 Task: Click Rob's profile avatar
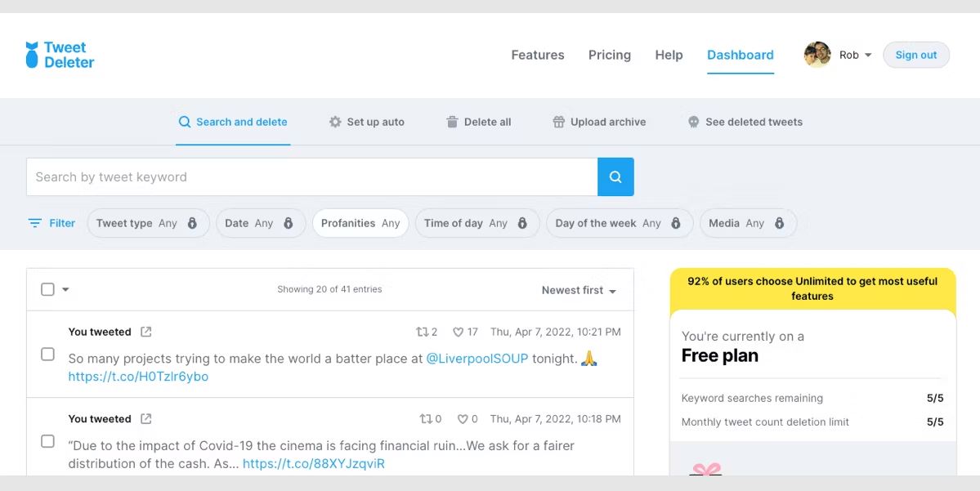pyautogui.click(x=817, y=55)
